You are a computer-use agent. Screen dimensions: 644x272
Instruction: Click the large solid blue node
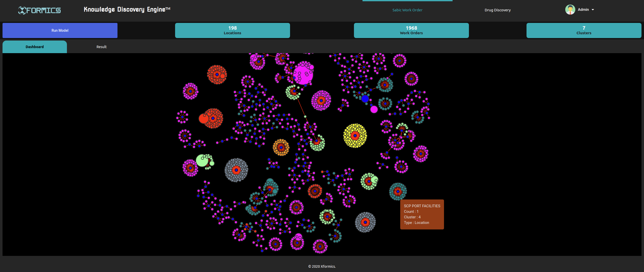pyautogui.click(x=365, y=99)
